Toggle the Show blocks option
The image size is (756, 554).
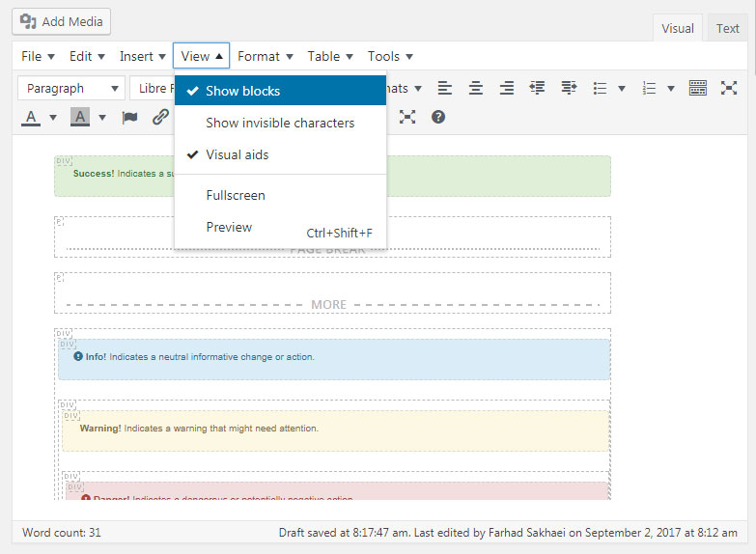point(280,91)
